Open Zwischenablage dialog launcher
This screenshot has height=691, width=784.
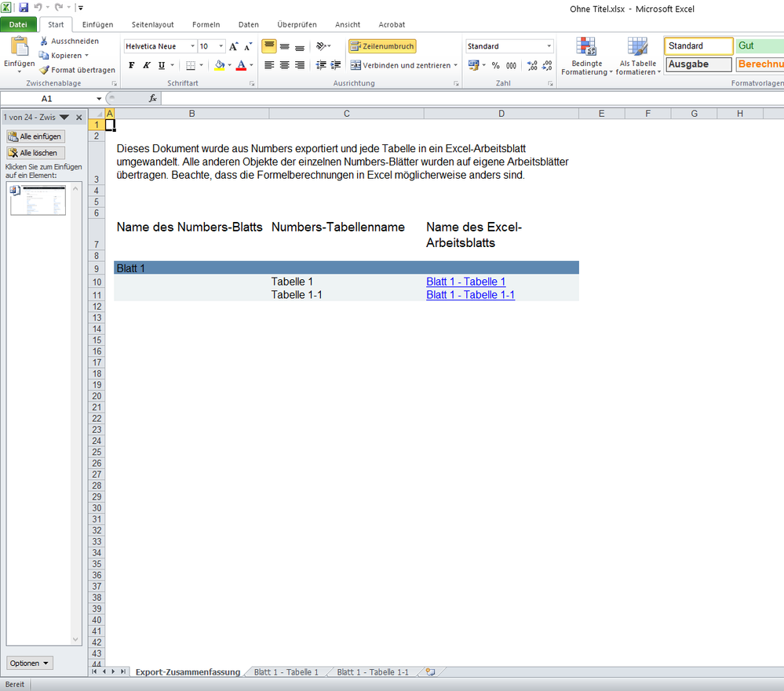[114, 83]
